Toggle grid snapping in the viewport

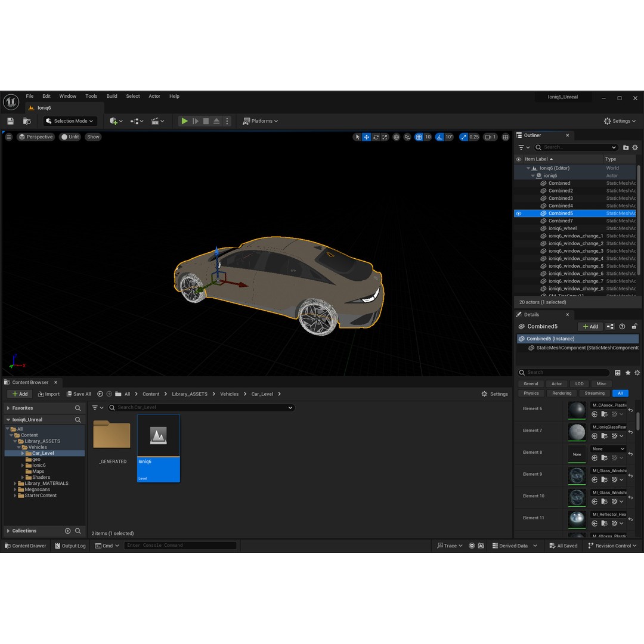tap(419, 137)
